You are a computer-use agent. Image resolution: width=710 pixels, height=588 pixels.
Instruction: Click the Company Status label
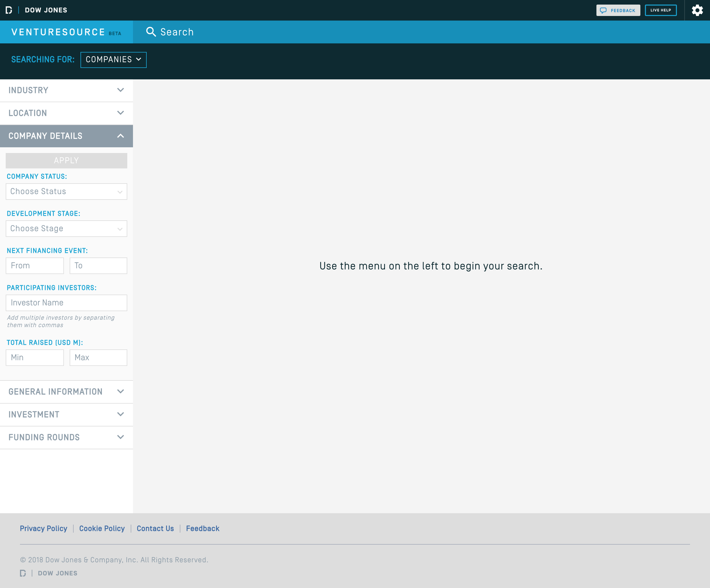37,176
